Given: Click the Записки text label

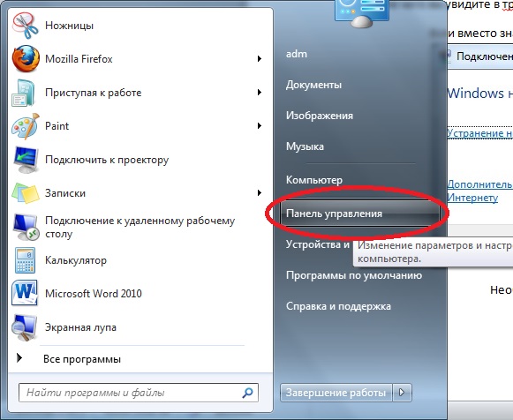Looking at the screenshot, I should [x=65, y=193].
